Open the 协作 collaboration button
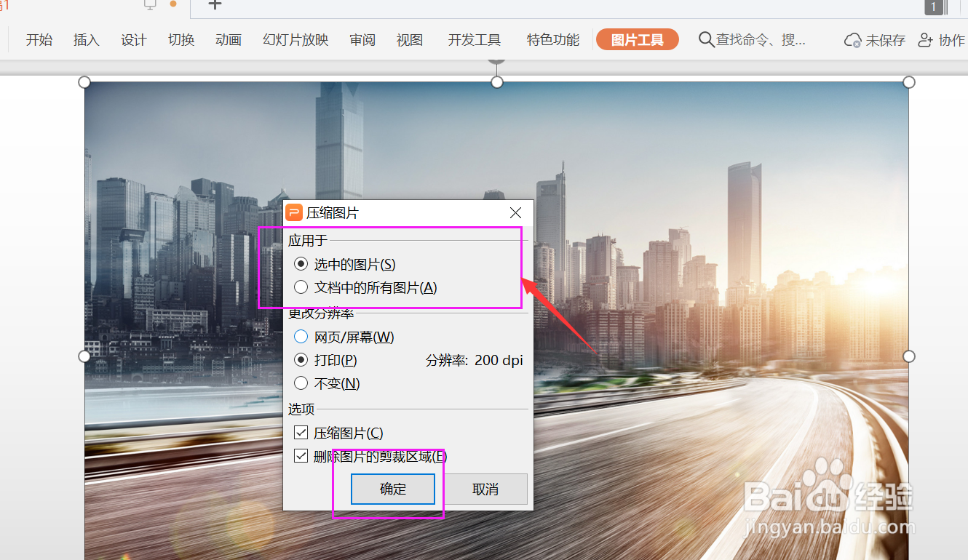This screenshot has width=968, height=560. 941,40
